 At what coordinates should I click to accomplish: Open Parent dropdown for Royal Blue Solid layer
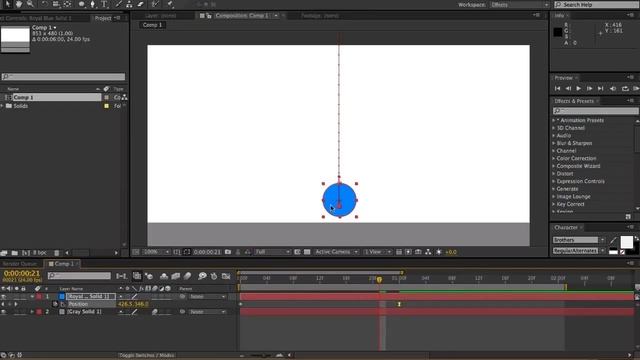click(x=208, y=297)
